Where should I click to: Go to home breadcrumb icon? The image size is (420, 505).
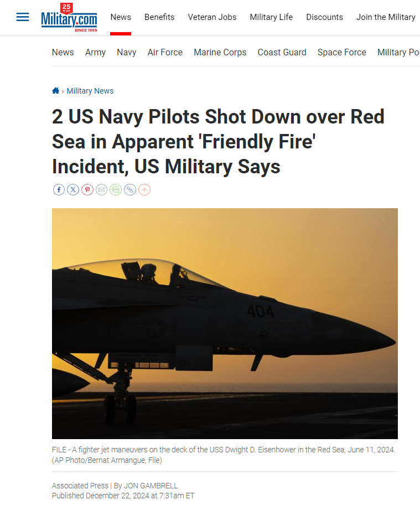pyautogui.click(x=56, y=90)
